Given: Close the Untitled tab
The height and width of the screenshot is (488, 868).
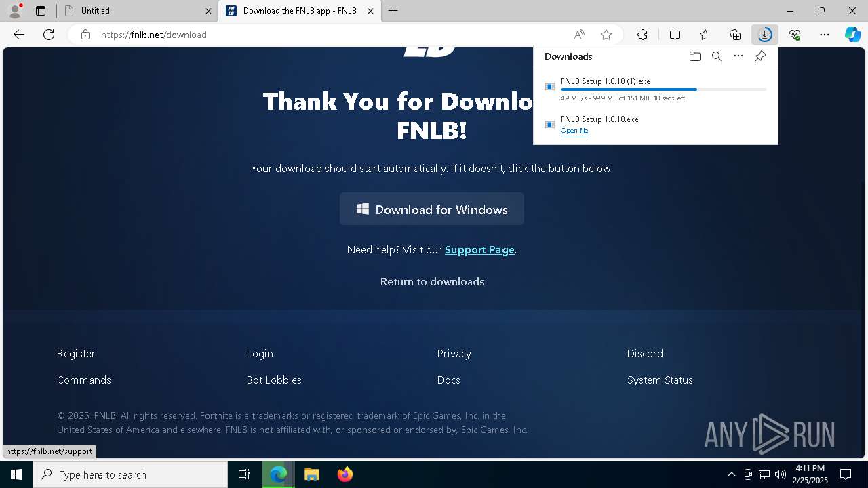Looking at the screenshot, I should (208, 11).
